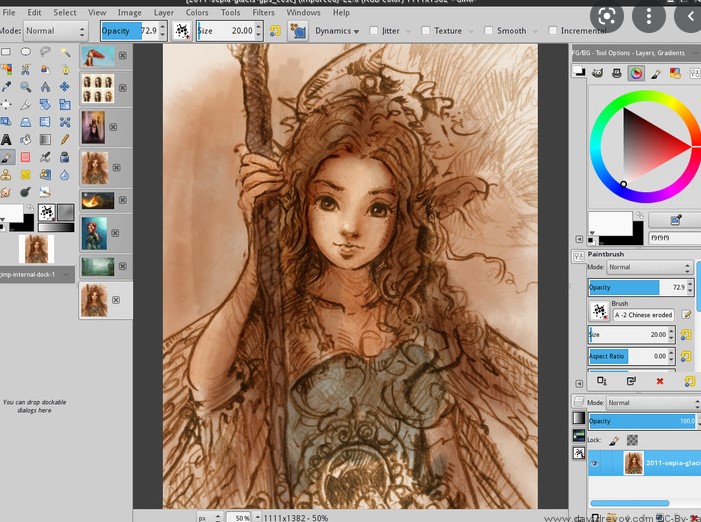This screenshot has height=522, width=701.
Task: Select the Paths tool
Action: point(65,70)
